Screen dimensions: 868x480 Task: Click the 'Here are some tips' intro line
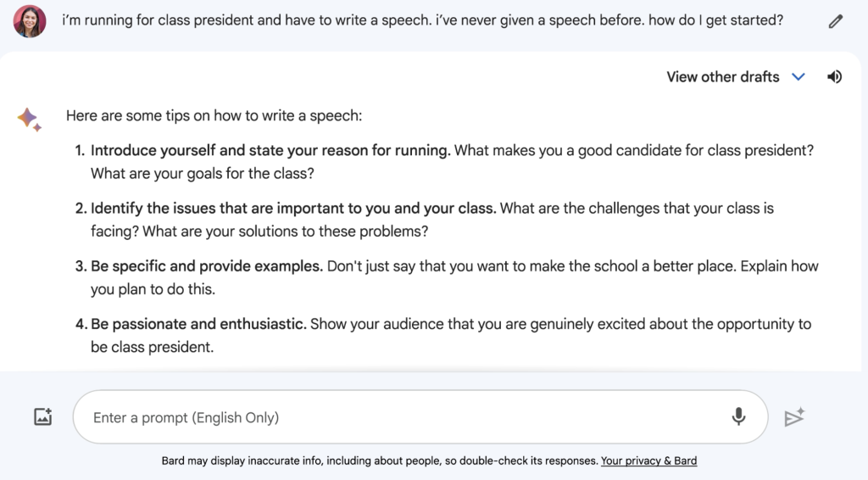point(214,116)
